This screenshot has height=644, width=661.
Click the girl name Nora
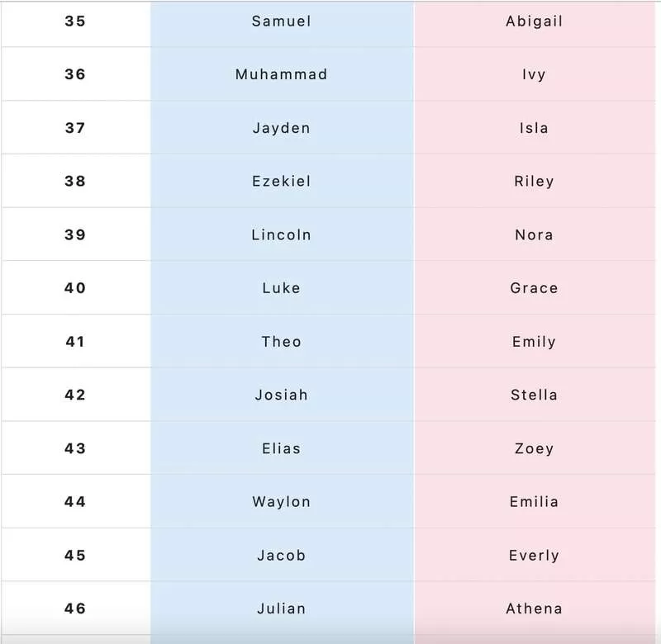534,234
